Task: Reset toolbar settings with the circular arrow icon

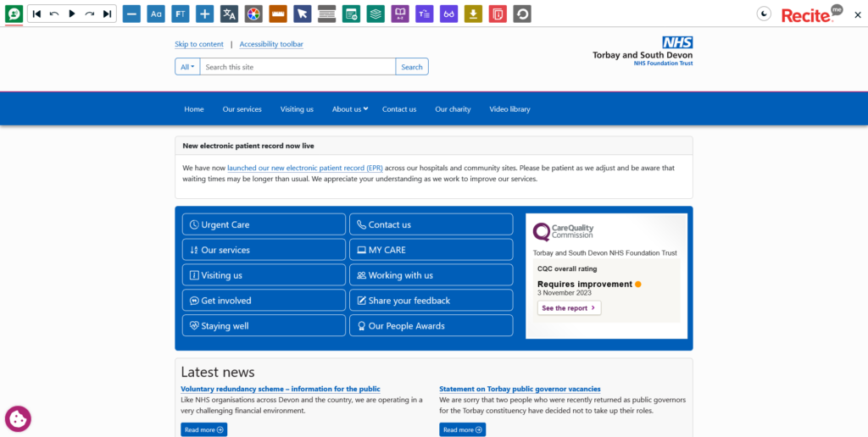Action: (x=522, y=14)
